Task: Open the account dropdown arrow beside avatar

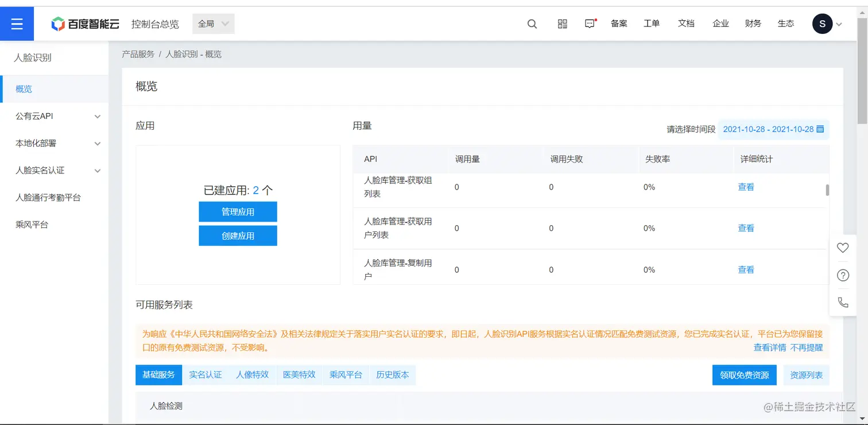Action: point(839,24)
